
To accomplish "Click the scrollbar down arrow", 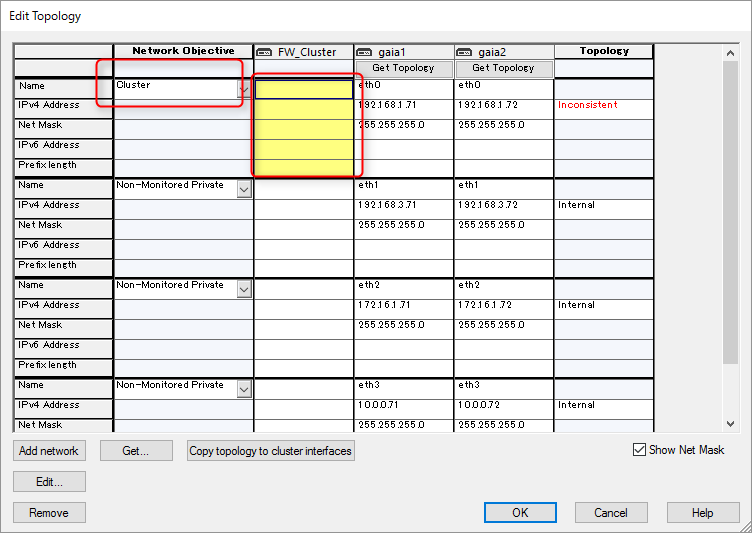I will (730, 424).
